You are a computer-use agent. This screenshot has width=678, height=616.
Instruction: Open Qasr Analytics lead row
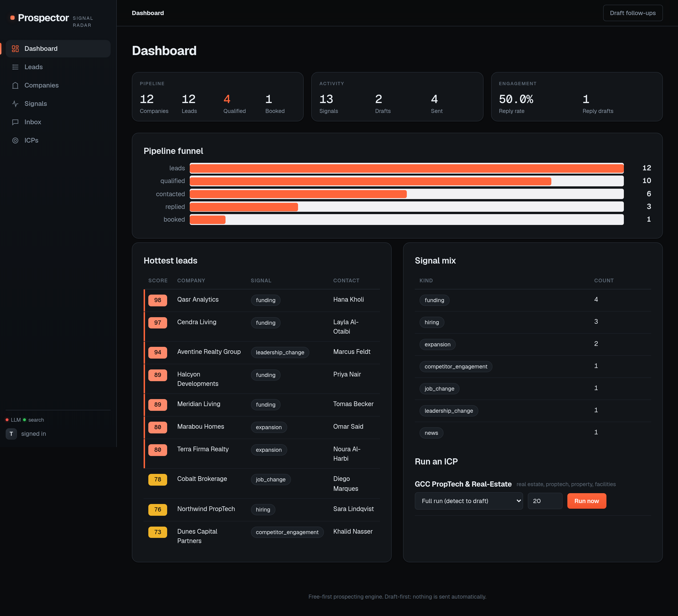coord(262,300)
